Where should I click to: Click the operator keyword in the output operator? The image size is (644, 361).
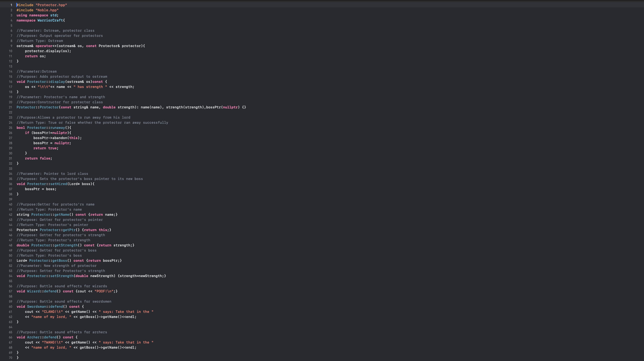point(44,46)
